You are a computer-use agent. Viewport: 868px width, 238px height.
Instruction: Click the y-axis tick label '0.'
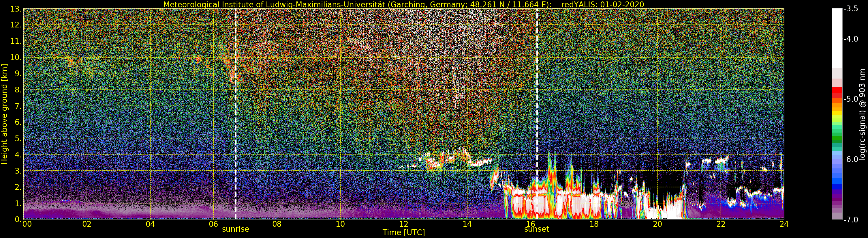(x=18, y=220)
